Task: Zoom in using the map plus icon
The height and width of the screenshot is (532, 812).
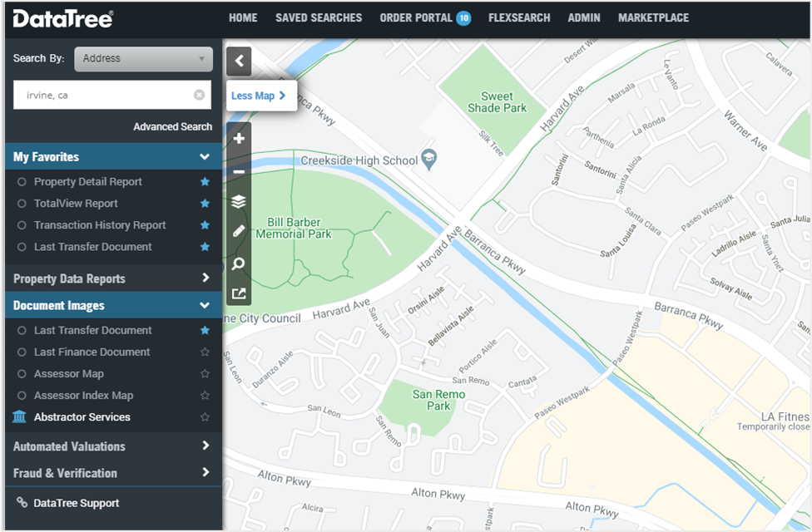Action: pyautogui.click(x=239, y=139)
